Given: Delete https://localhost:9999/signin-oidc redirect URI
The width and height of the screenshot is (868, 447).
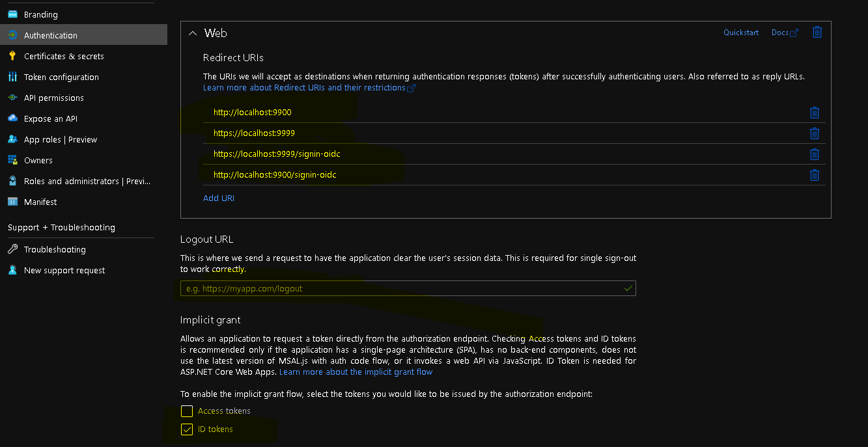Looking at the screenshot, I should [814, 154].
